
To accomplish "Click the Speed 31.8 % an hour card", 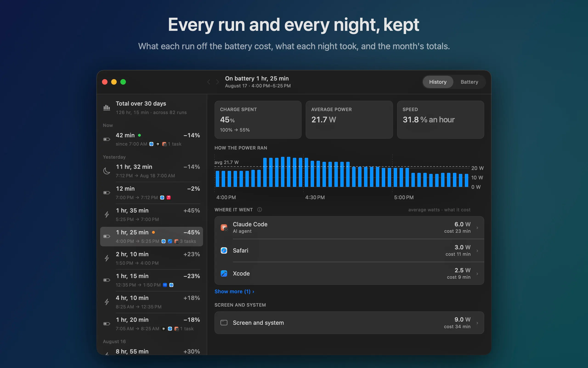I will coord(440,120).
